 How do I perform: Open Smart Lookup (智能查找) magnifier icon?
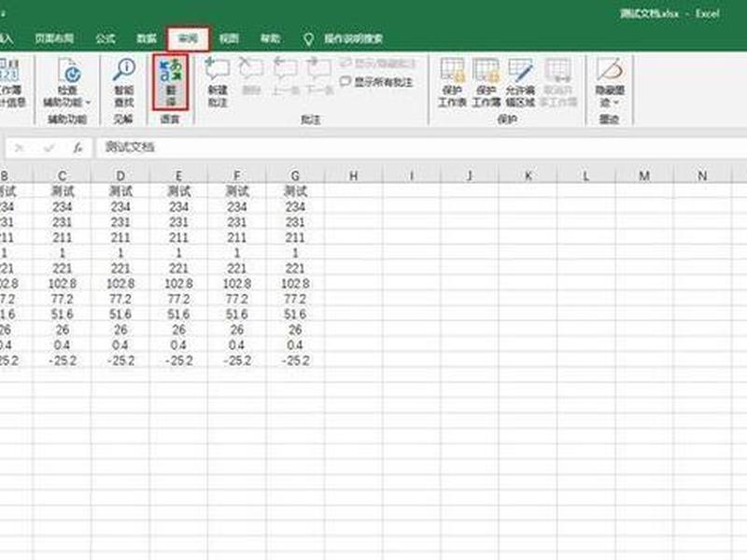(124, 69)
